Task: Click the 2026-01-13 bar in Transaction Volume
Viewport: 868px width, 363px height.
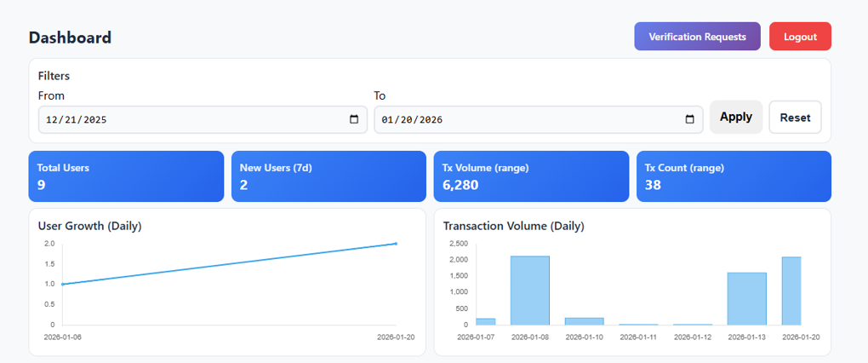Action: tap(747, 299)
